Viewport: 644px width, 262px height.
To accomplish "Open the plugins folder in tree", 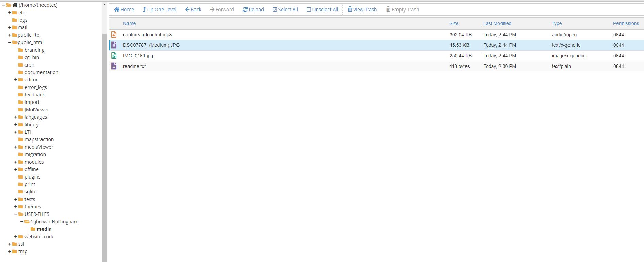I will point(32,177).
